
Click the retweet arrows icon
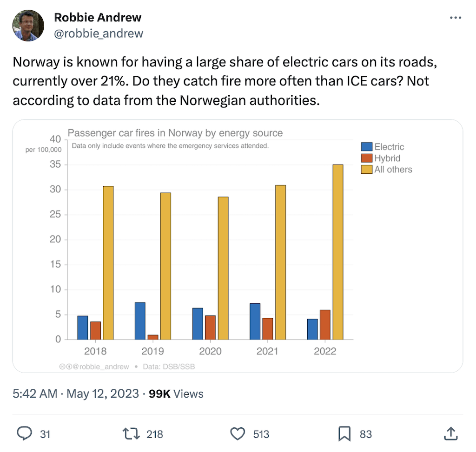(x=131, y=434)
